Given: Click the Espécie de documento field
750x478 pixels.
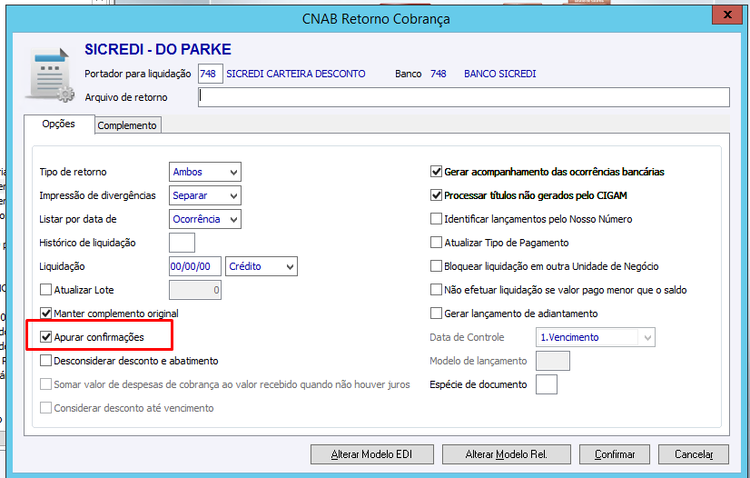Looking at the screenshot, I should [546, 384].
